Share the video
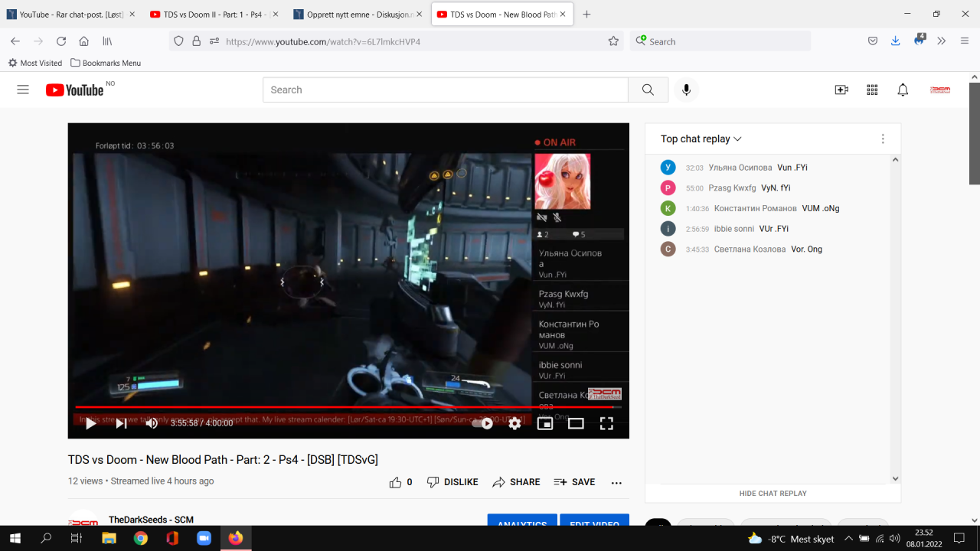980x551 pixels. (516, 482)
